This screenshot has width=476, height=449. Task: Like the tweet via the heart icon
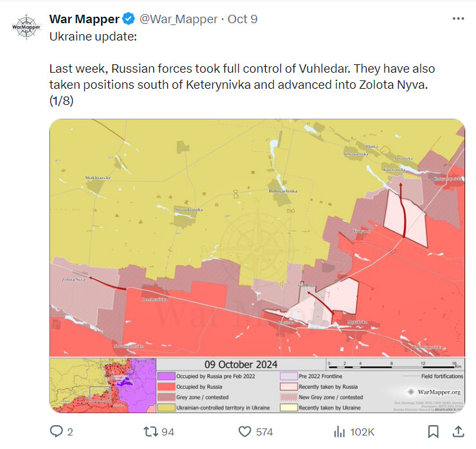pyautogui.click(x=244, y=432)
